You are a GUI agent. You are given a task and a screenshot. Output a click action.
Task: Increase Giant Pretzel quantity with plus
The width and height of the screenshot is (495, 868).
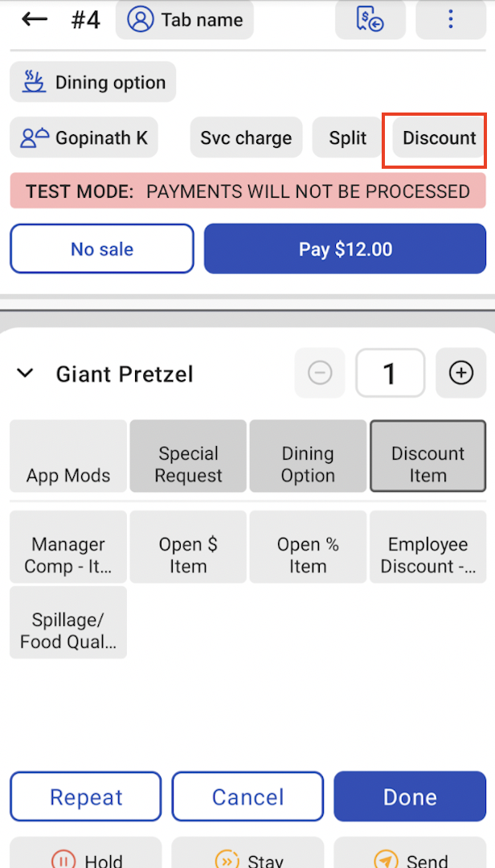tap(460, 374)
